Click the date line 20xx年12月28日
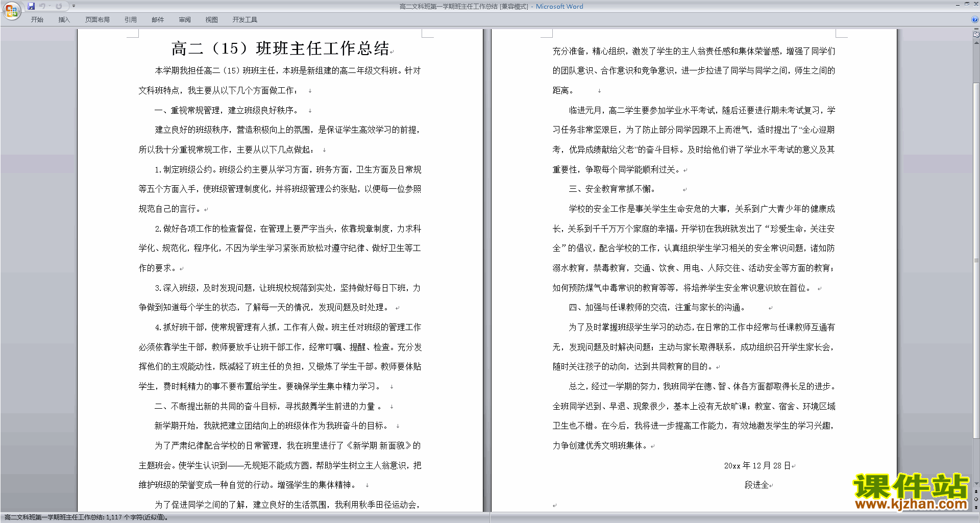 tap(757, 465)
